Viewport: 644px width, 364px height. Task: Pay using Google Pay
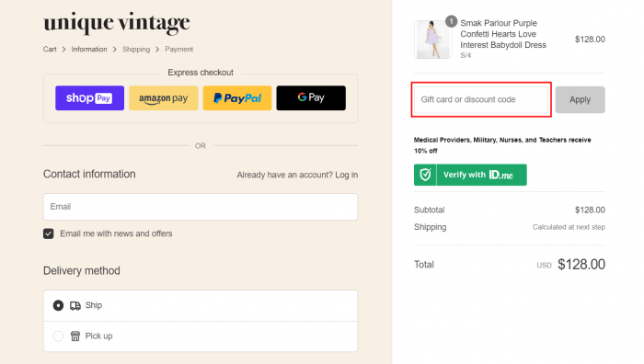[x=311, y=98]
